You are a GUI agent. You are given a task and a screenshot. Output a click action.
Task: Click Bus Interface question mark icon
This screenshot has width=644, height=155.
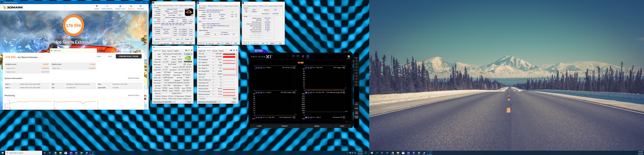(191, 70)
